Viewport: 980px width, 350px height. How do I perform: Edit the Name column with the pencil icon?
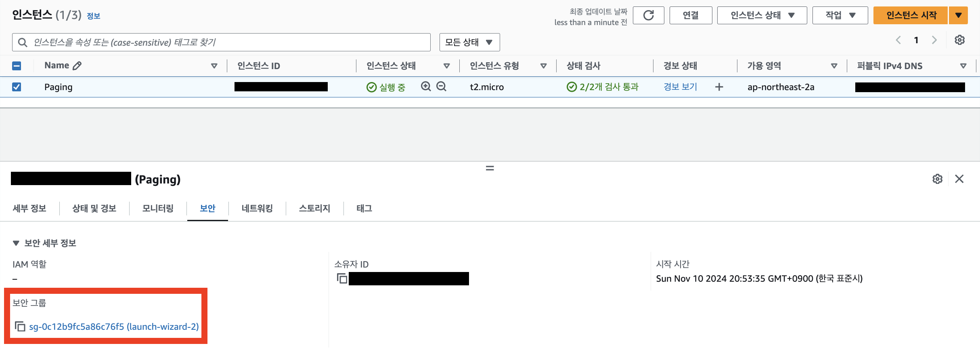pyautogui.click(x=77, y=65)
